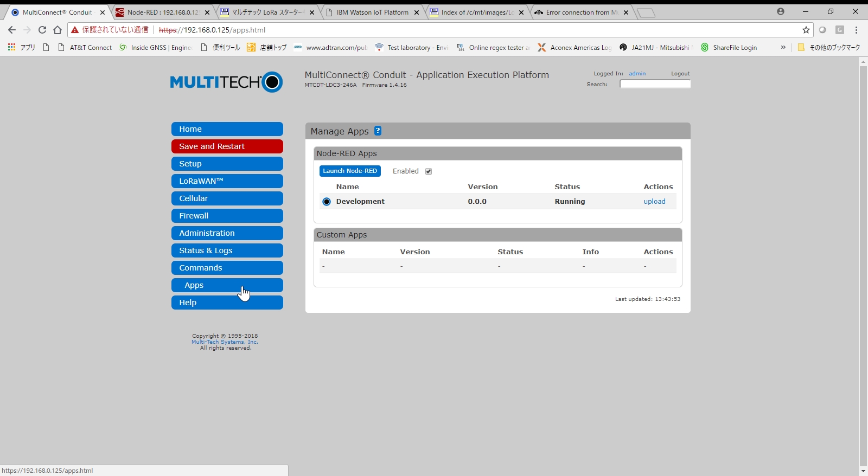The width and height of the screenshot is (868, 476).
Task: Open the Setup menu
Action: 227,164
